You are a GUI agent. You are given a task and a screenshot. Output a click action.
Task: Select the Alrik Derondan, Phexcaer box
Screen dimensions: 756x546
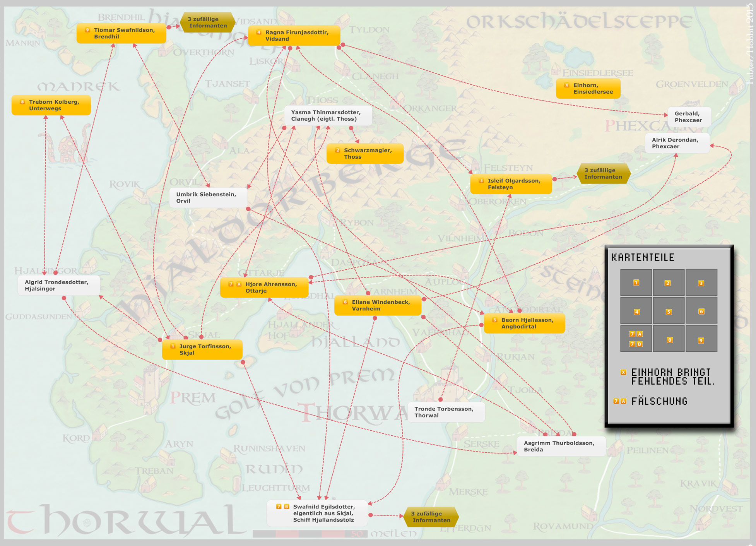(677, 143)
